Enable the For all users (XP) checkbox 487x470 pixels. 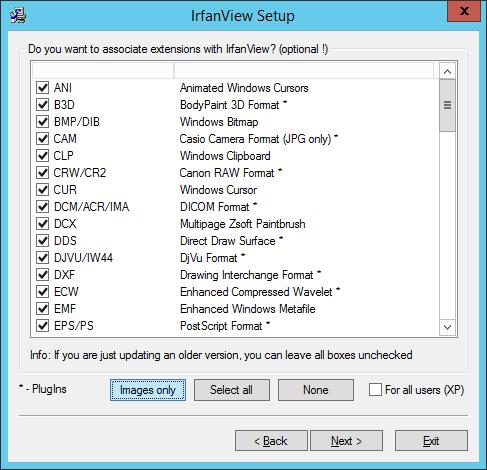(375, 390)
